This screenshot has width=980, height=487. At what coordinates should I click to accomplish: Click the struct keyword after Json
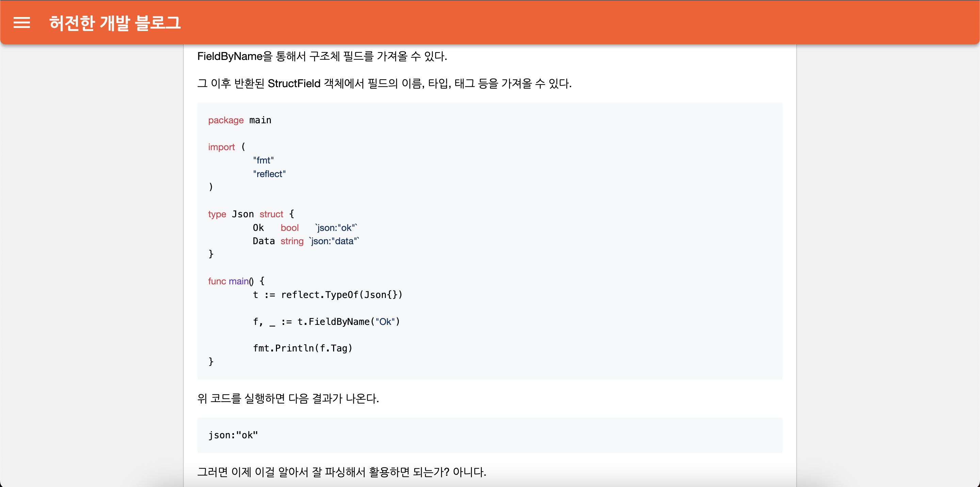(x=271, y=214)
